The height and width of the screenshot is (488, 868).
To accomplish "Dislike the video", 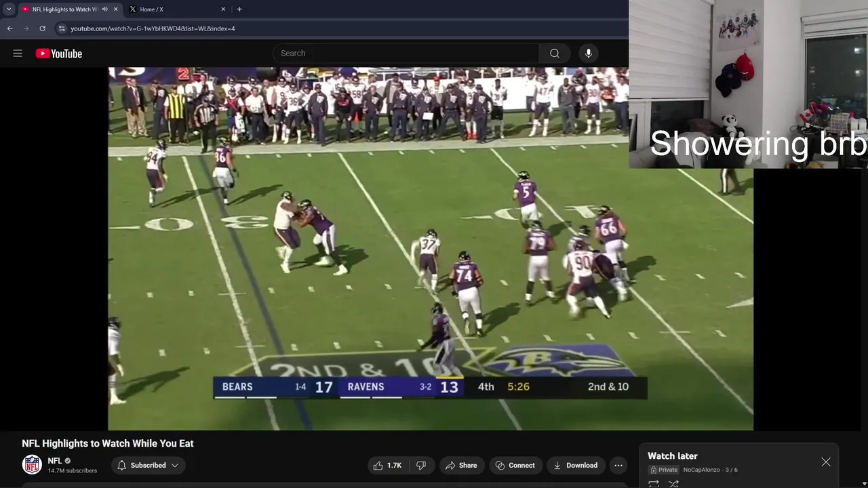I will click(x=421, y=465).
